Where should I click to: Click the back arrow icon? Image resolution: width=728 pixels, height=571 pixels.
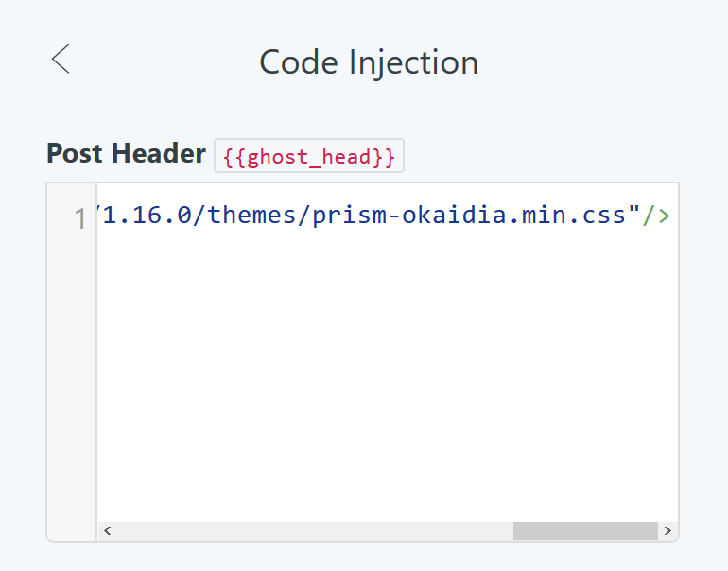coord(61,60)
